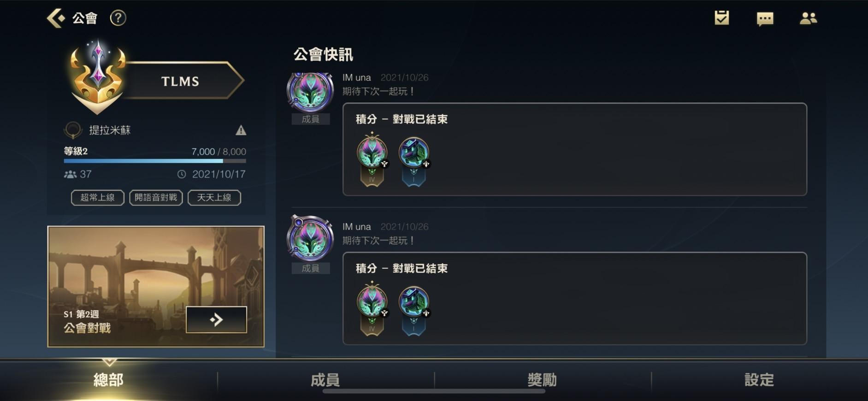Switch to the 總部 tab
868x401 pixels.
coord(108,380)
